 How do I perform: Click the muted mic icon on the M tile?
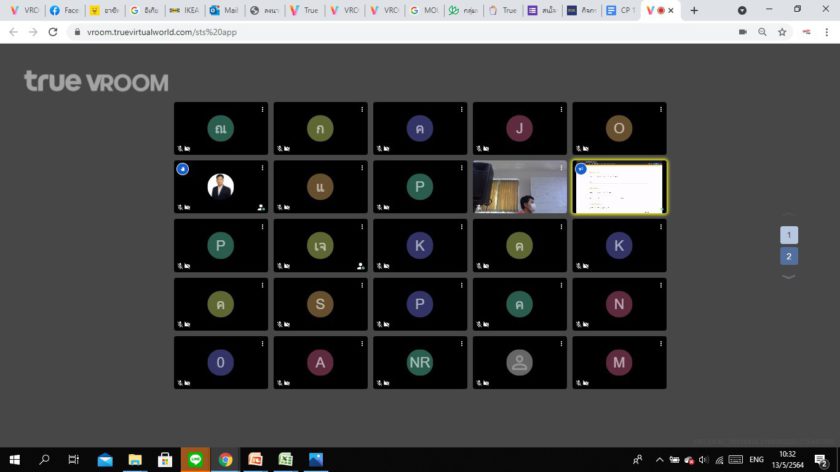click(580, 382)
